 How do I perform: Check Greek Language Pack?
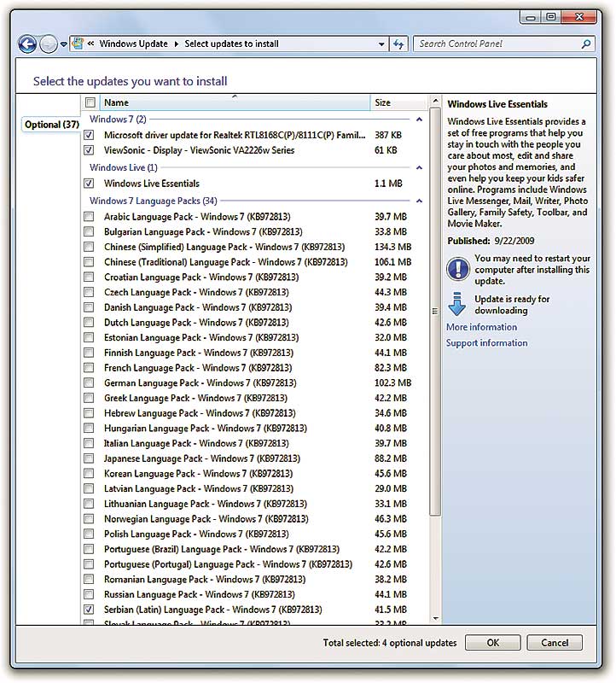click(x=89, y=398)
